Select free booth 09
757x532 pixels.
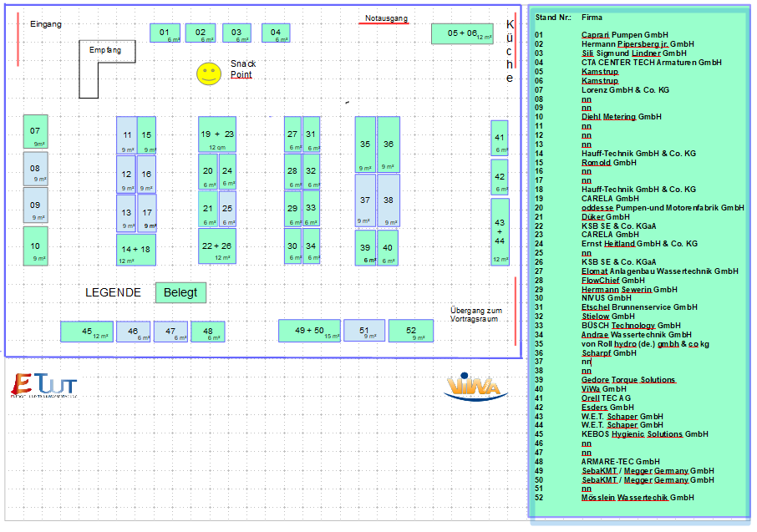(35, 205)
